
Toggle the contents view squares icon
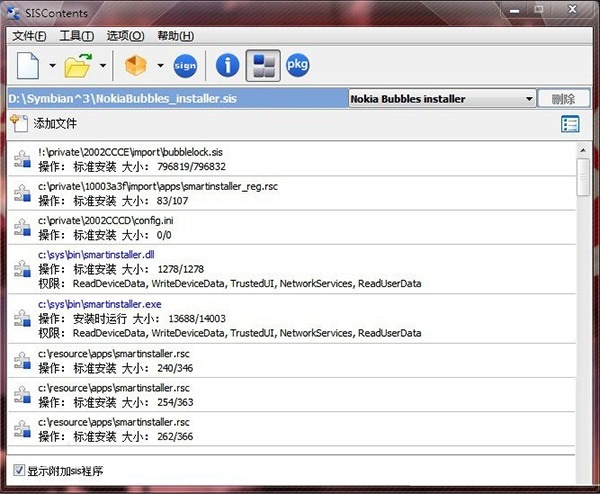(263, 65)
